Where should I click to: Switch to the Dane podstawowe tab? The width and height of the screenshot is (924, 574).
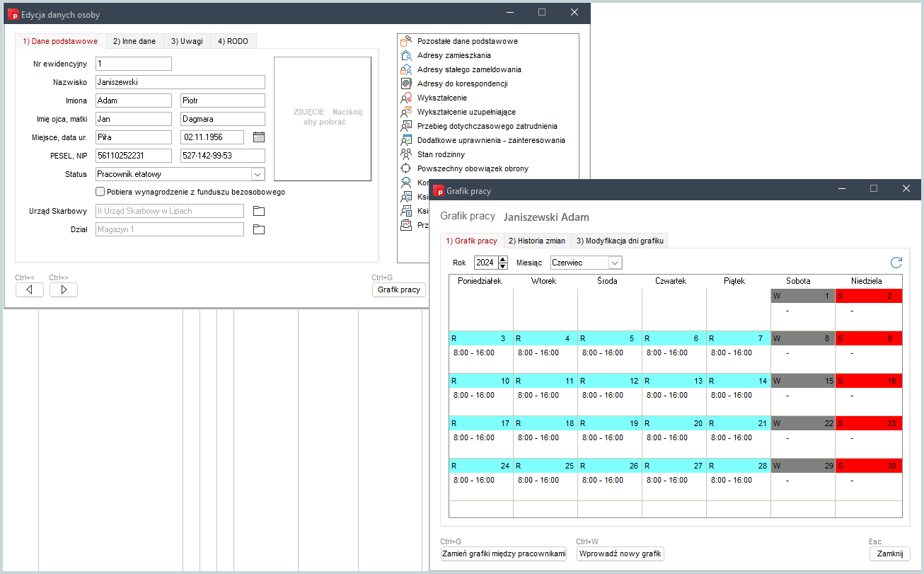[x=60, y=41]
